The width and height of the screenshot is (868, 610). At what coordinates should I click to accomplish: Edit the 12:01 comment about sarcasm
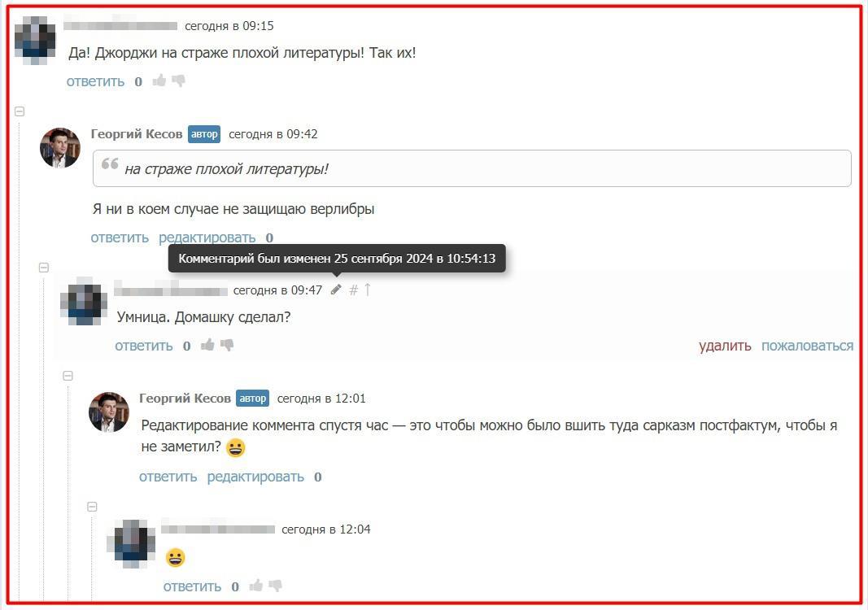(255, 477)
